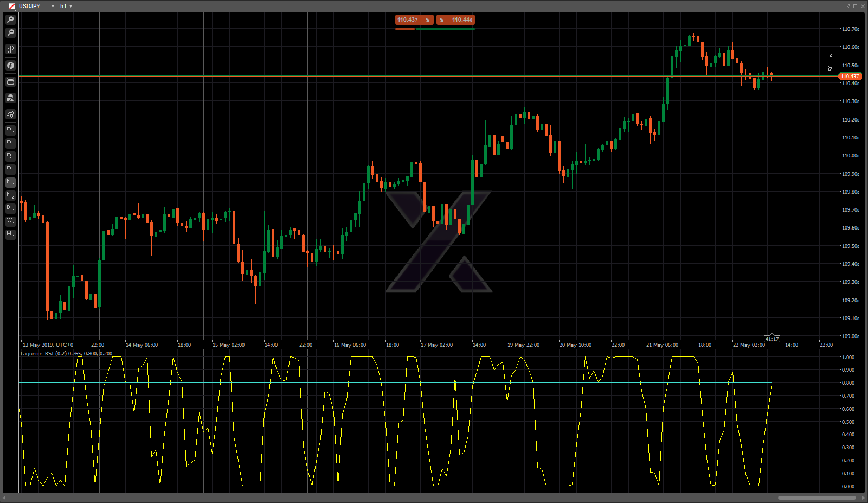The height and width of the screenshot is (503, 868).
Task: Click the horizontal scrollbar thumb
Action: [x=816, y=498]
